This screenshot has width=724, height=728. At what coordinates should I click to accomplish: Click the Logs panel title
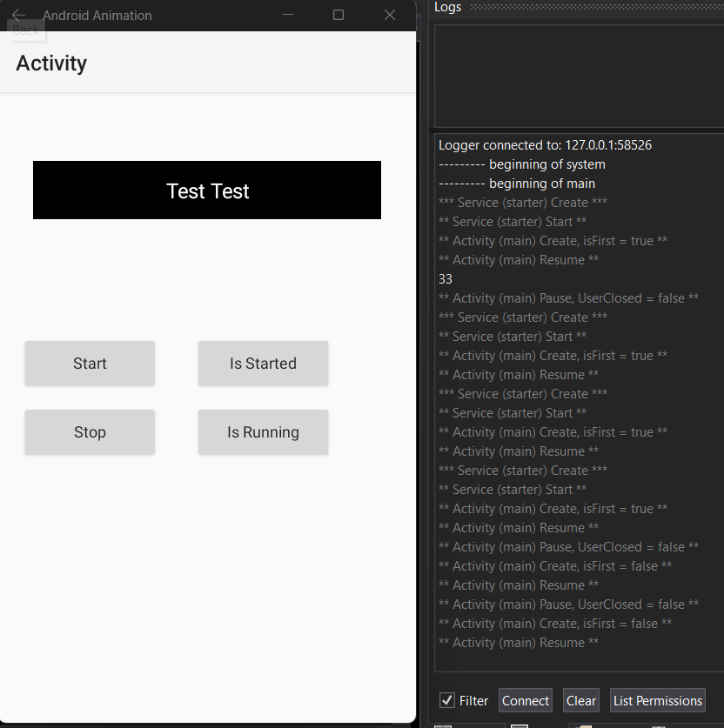448,7
